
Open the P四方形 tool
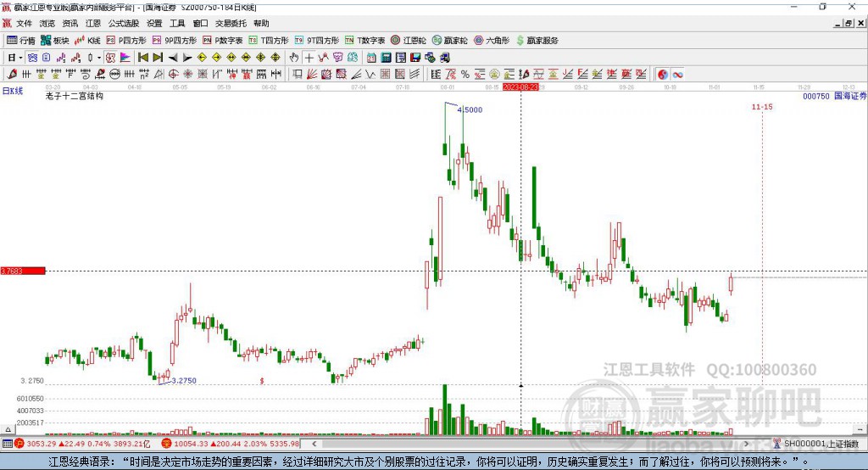tap(126, 41)
